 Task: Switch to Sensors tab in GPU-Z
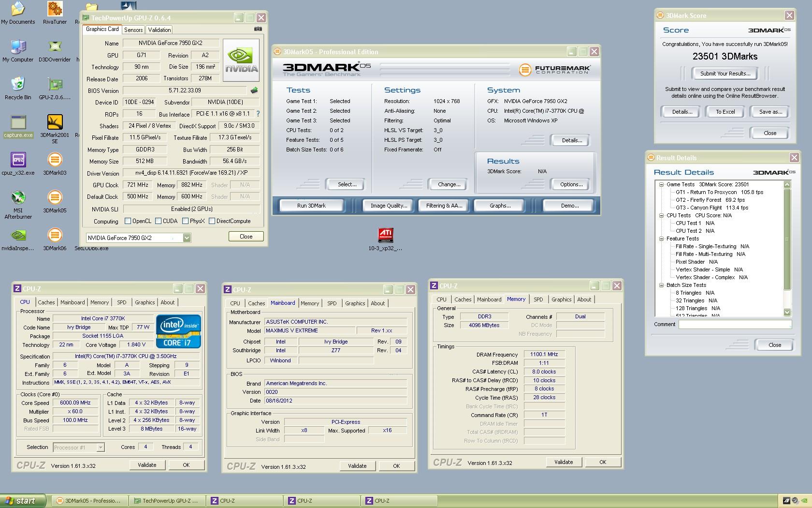coord(133,30)
